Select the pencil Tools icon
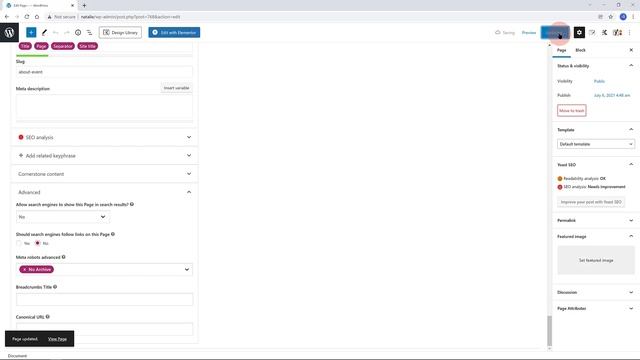The width and height of the screenshot is (640, 360). point(44,32)
